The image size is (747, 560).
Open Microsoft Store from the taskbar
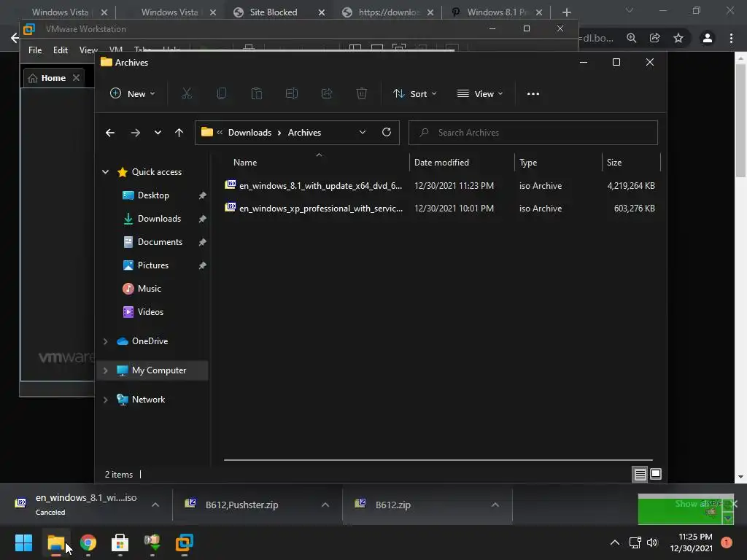coord(120,542)
